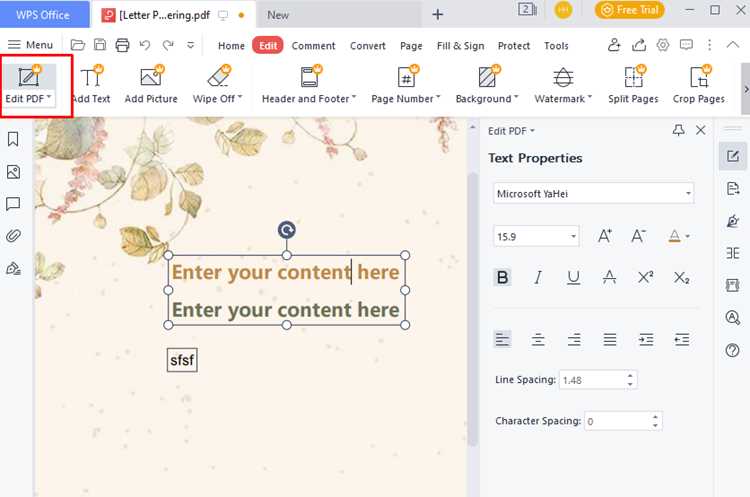This screenshot has height=497, width=750.
Task: Increase the Line Spacing stepper value
Action: [630, 376]
